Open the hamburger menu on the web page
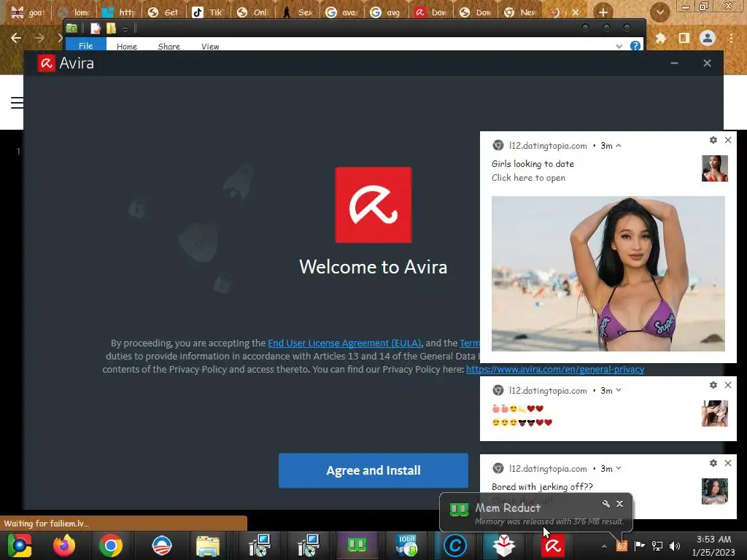The image size is (747, 560). [x=18, y=102]
